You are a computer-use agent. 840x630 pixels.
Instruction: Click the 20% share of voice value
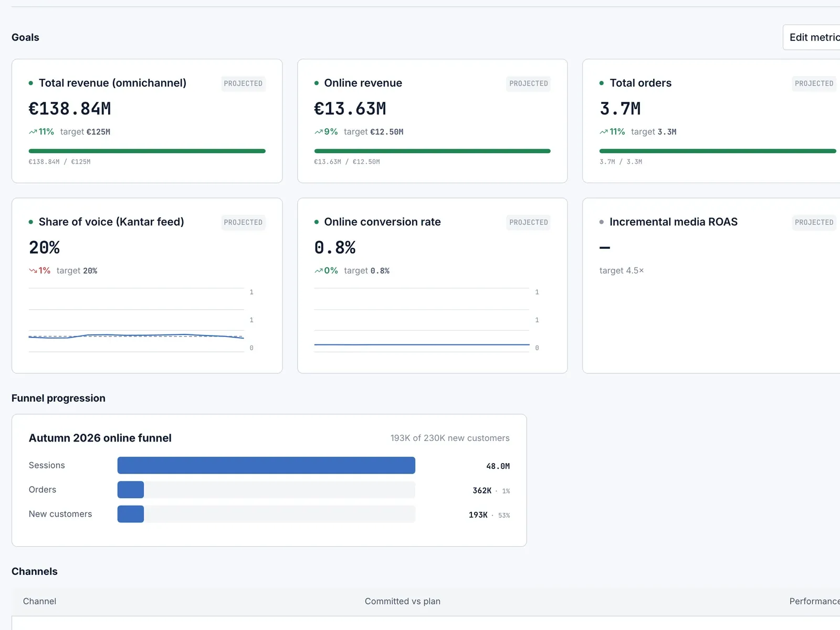pos(44,247)
